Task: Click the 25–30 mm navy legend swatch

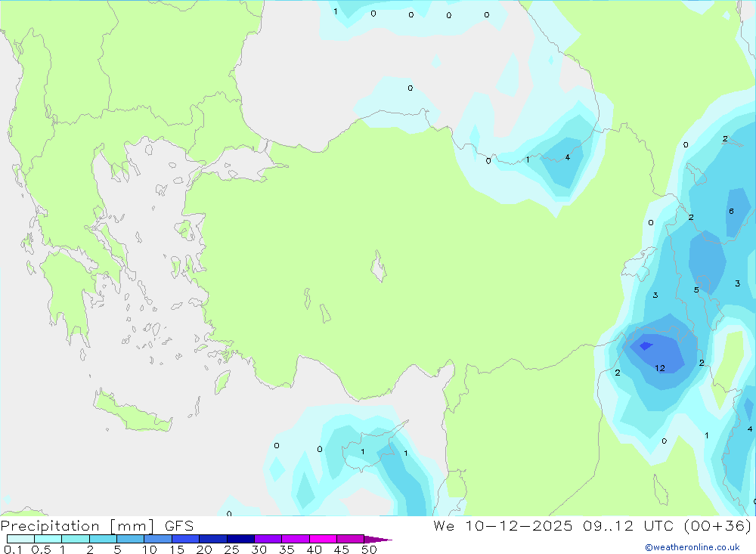Action: pyautogui.click(x=240, y=539)
